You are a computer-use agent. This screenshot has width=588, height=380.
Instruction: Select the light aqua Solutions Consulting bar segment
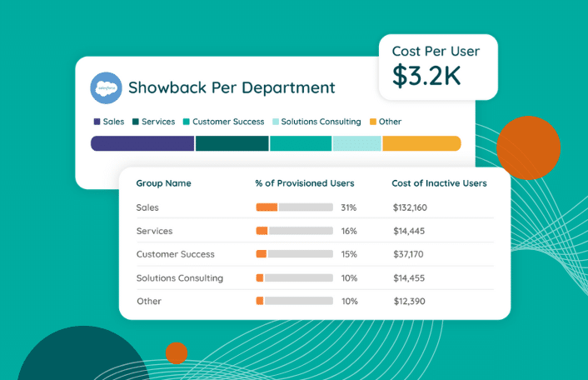[x=357, y=143]
